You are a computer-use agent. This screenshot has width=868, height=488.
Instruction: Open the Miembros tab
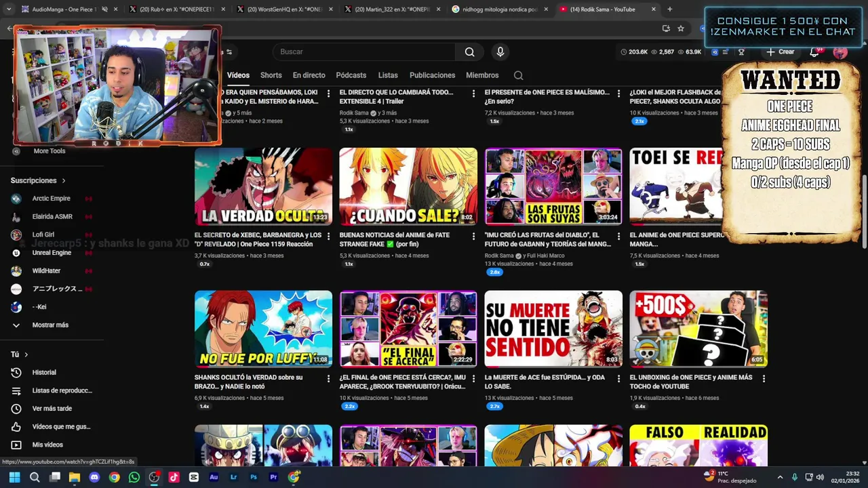click(x=482, y=75)
